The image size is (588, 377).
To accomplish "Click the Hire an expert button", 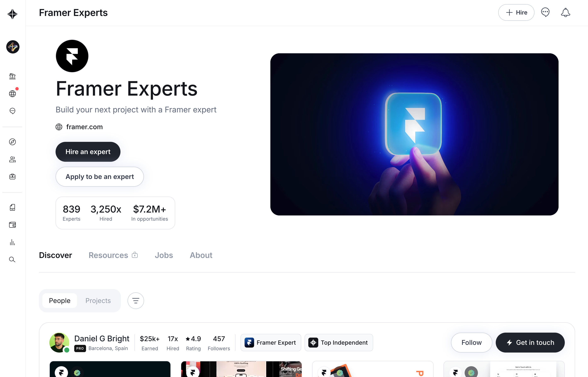I will click(88, 152).
